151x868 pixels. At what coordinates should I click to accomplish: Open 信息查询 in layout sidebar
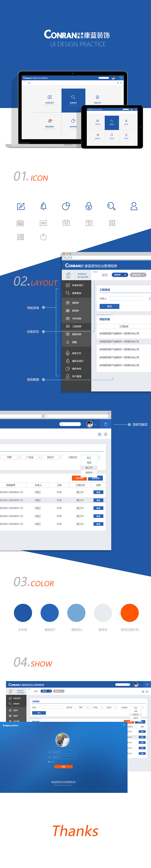coord(76,293)
